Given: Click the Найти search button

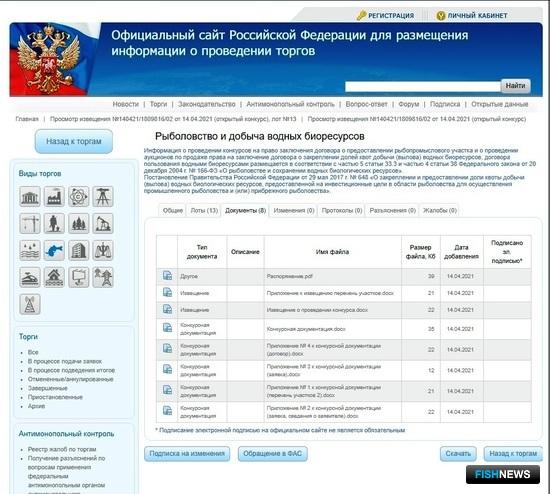Looking at the screenshot, I should (515, 86).
